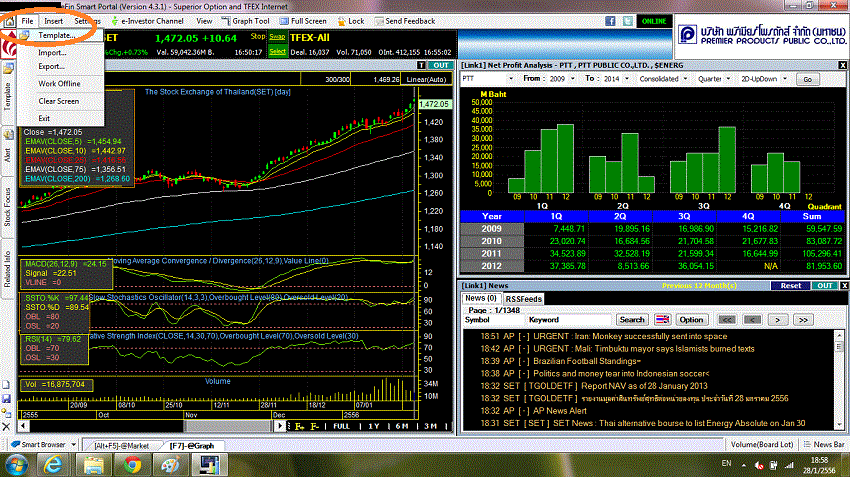850x477 pixels.
Task: Jump to last news page (>>)
Action: [803, 320]
